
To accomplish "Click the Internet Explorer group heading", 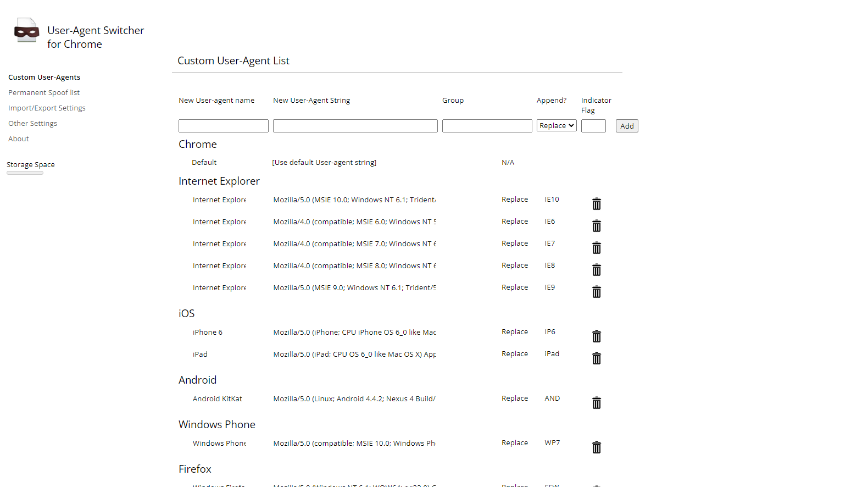I will point(219,181).
